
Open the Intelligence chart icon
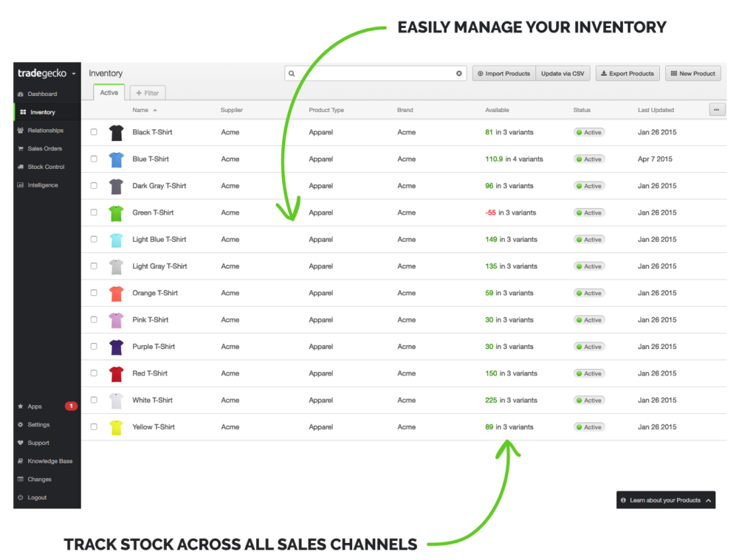click(x=21, y=185)
